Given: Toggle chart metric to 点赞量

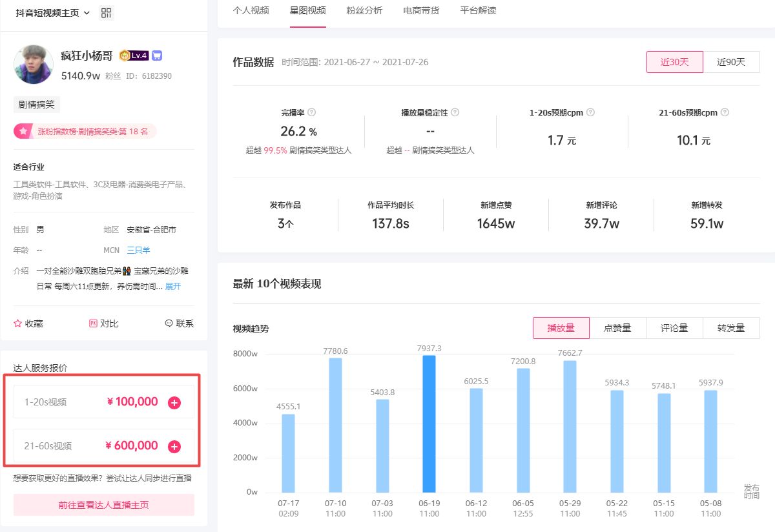Looking at the screenshot, I should click(617, 328).
